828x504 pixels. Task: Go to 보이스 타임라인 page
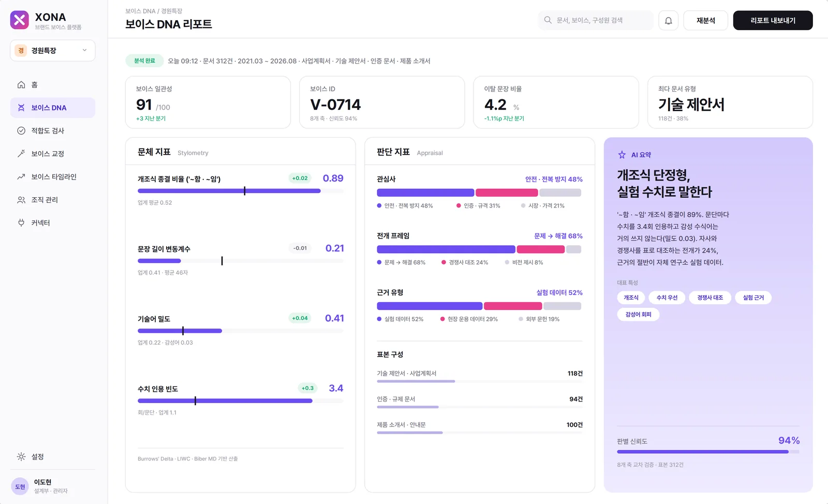[x=53, y=177]
